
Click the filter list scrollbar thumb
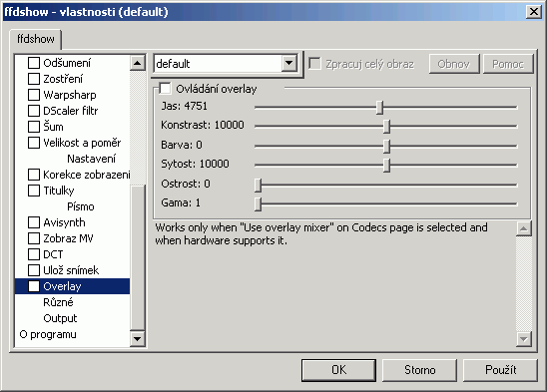click(x=138, y=256)
